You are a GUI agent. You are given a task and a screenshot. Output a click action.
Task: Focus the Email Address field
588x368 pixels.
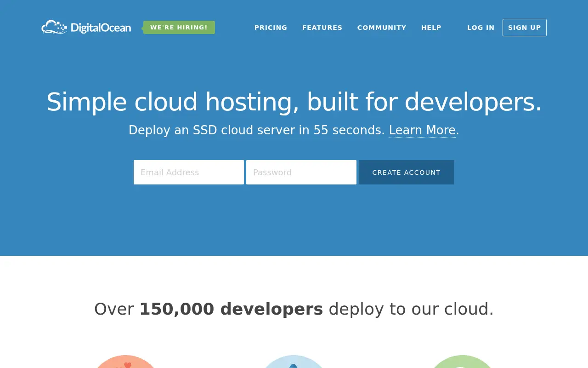point(189,172)
